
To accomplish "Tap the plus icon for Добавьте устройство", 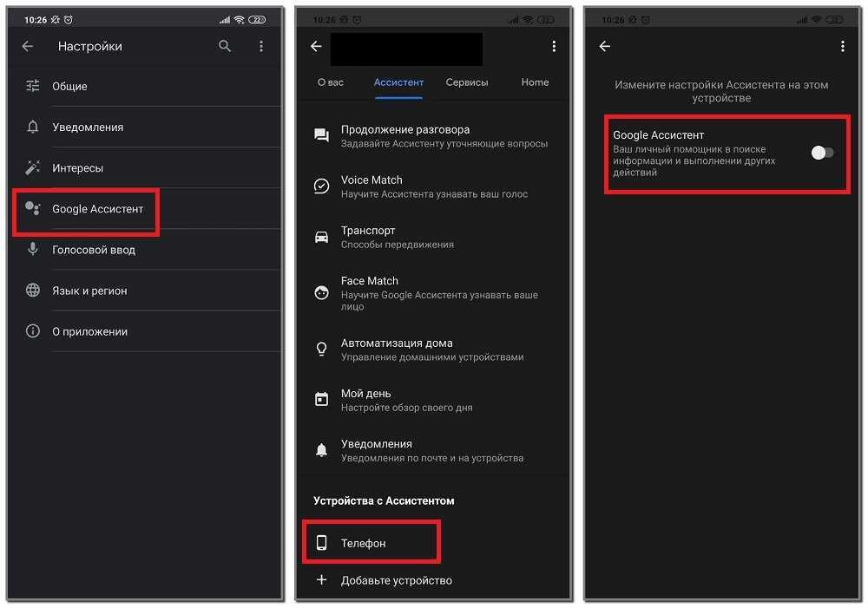I will pyautogui.click(x=322, y=579).
